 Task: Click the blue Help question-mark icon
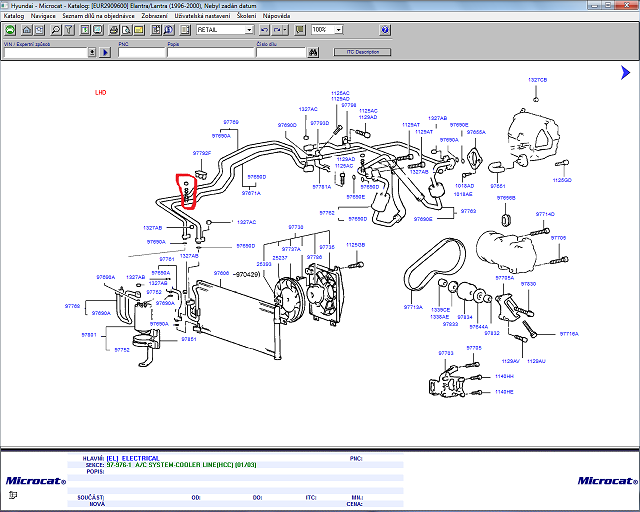pyautogui.click(x=385, y=30)
